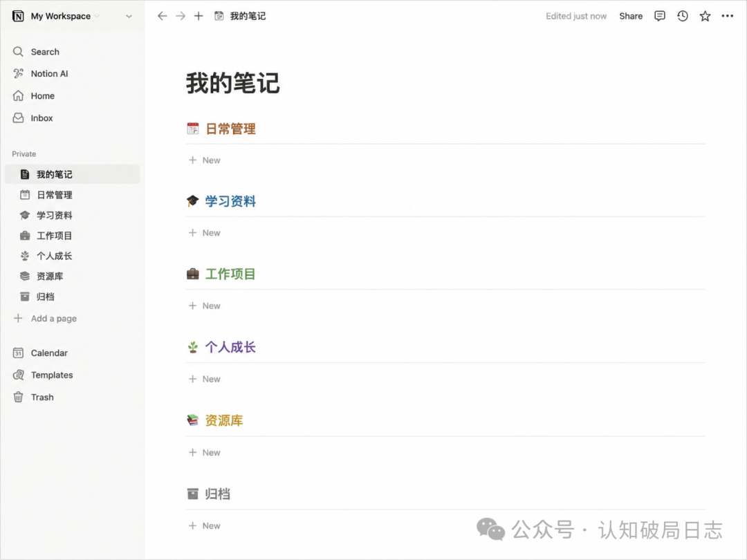This screenshot has width=747, height=560.
Task: Click the Notion workspace logo icon
Action: pos(18,16)
